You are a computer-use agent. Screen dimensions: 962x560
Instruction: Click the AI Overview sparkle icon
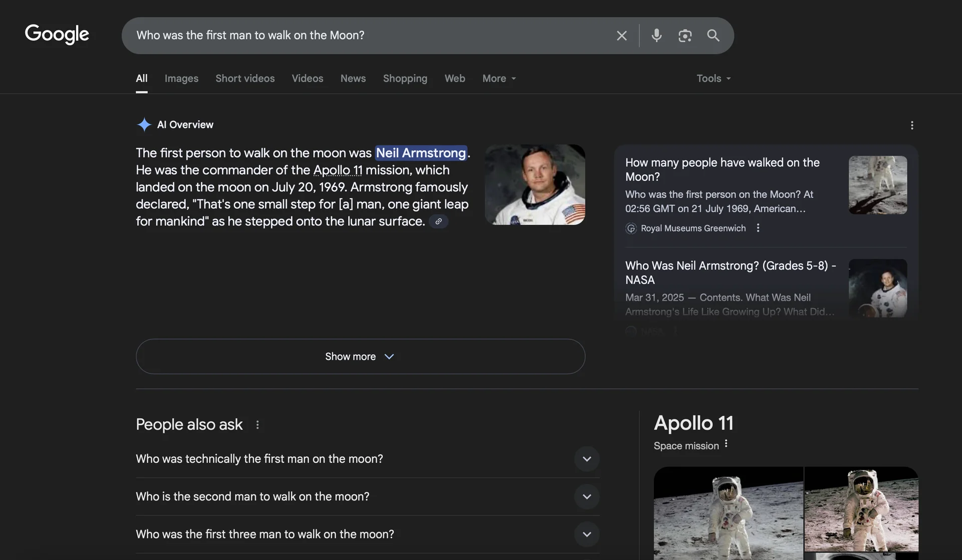coord(144,125)
